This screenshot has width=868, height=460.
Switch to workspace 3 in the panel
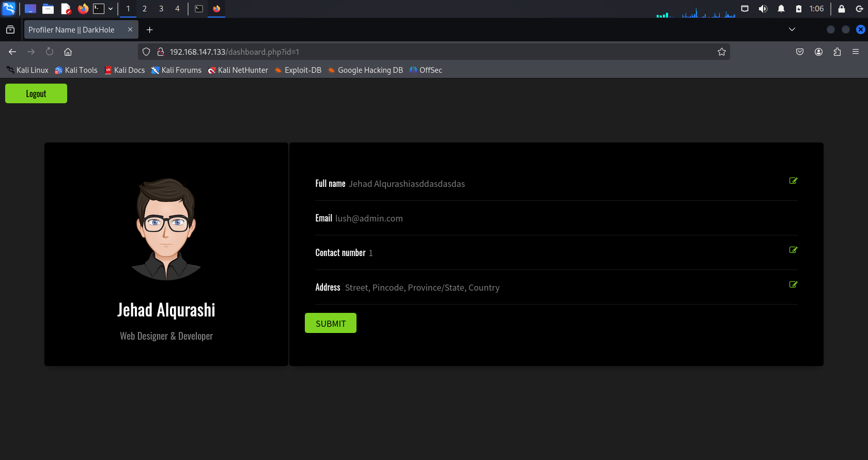pos(161,9)
